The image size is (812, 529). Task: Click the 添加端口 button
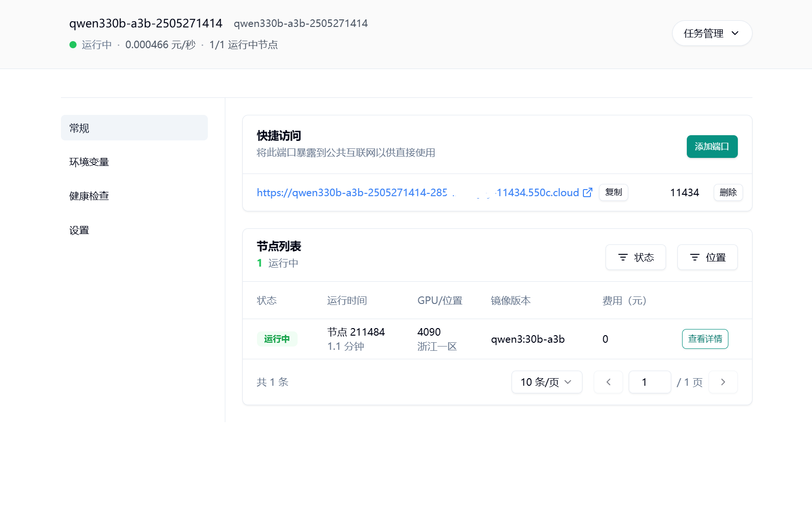(x=711, y=147)
